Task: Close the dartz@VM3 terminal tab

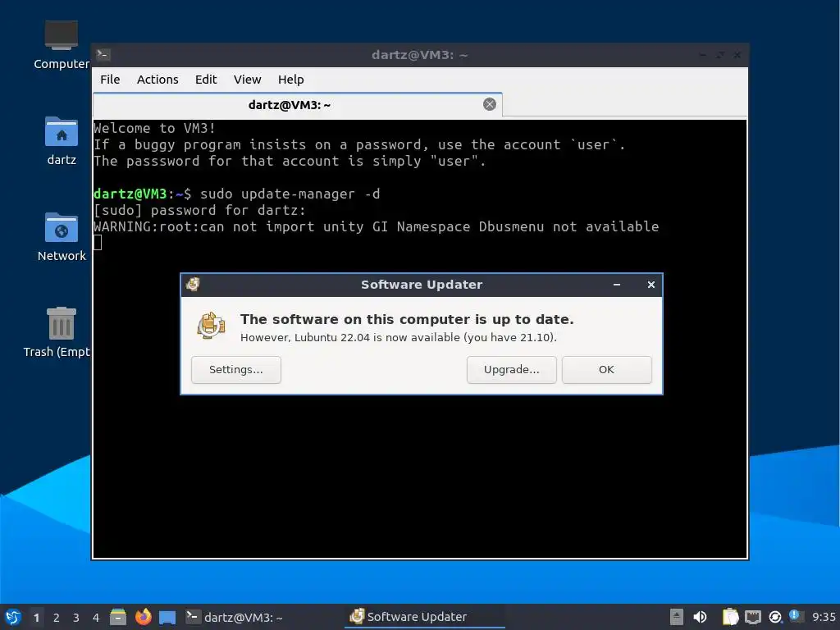Action: 490,104
